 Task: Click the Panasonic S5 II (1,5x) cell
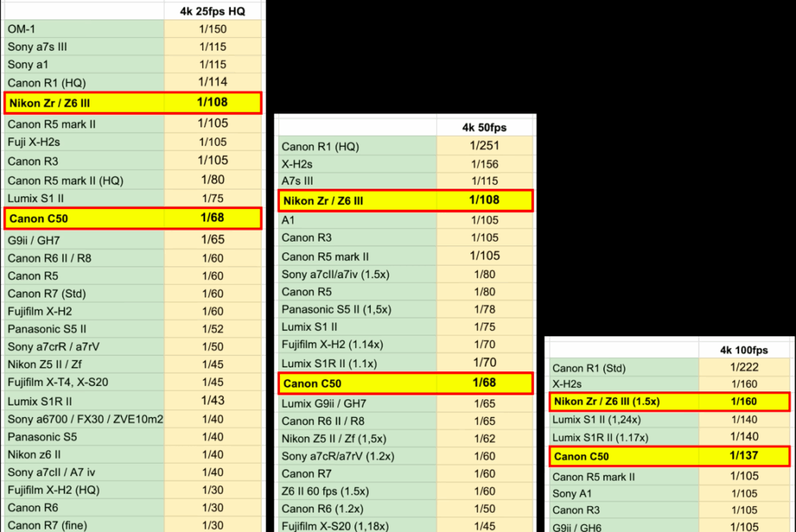tap(358, 309)
